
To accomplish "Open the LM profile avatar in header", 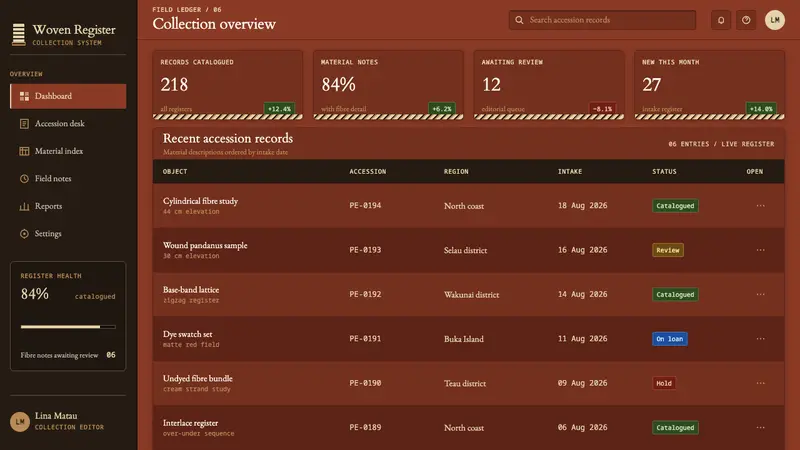I will point(774,20).
